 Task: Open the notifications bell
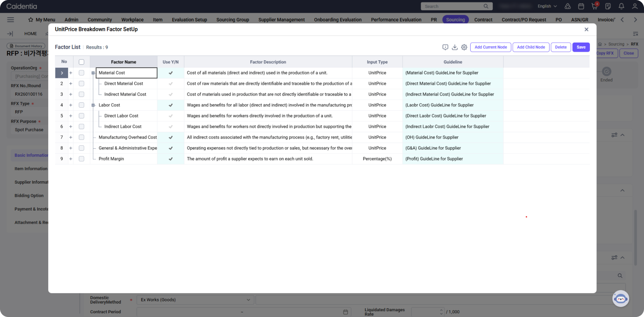621,6
